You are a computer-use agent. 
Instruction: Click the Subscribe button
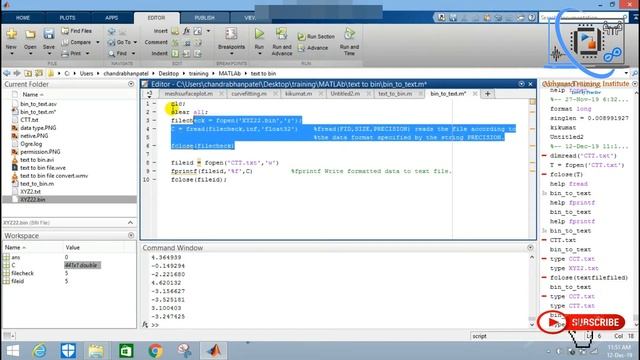tap(581, 322)
